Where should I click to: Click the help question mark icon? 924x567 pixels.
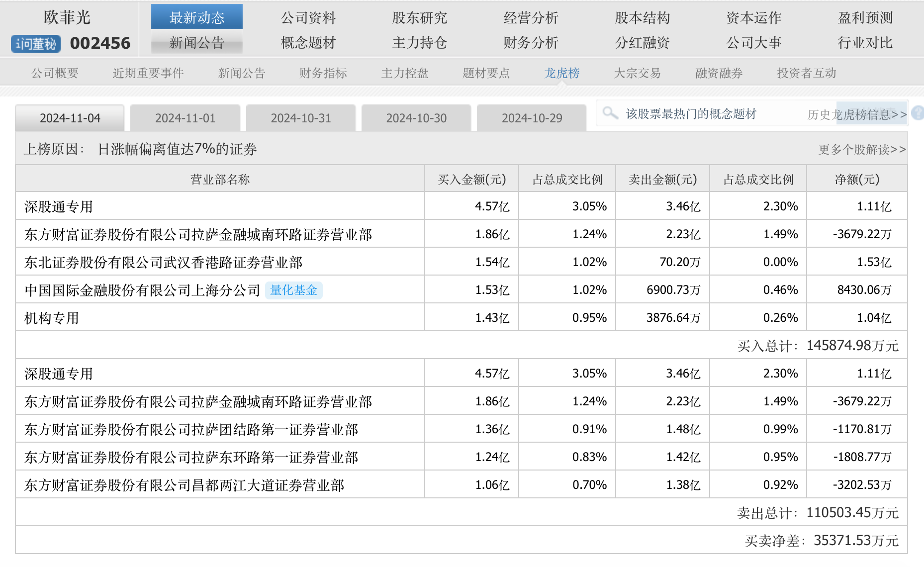pyautogui.click(x=918, y=113)
